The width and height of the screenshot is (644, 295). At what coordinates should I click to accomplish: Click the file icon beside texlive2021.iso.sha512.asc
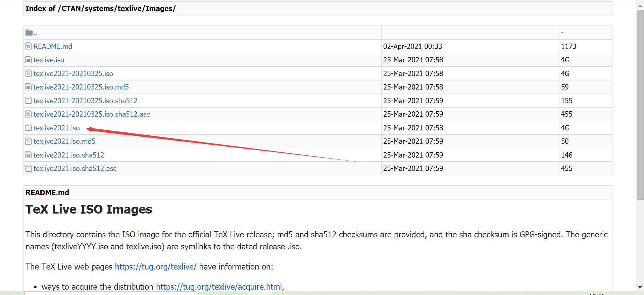pyautogui.click(x=29, y=168)
